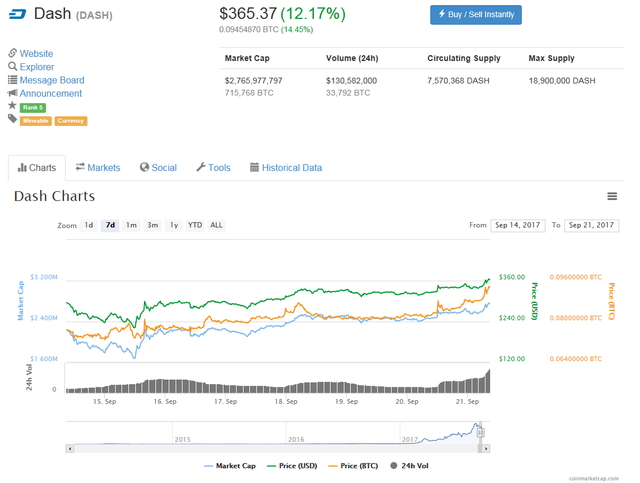Click the $360.00 price axis label
The height and width of the screenshot is (483, 640).
coord(512,277)
